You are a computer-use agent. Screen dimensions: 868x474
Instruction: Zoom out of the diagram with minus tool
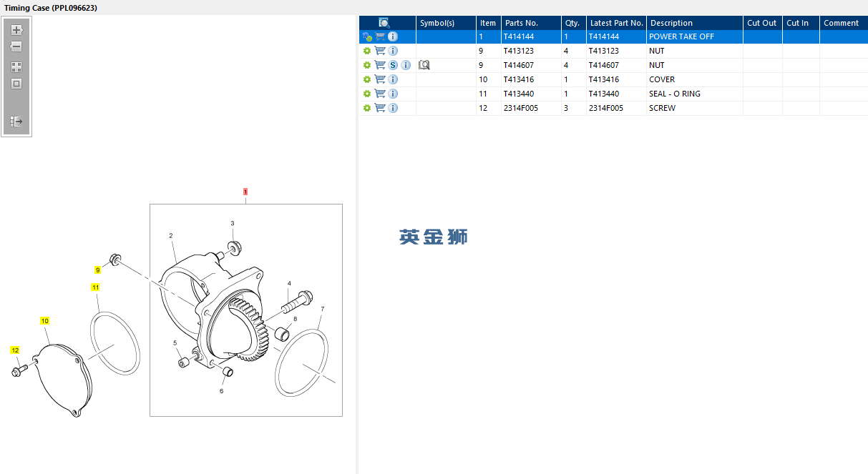[x=16, y=46]
